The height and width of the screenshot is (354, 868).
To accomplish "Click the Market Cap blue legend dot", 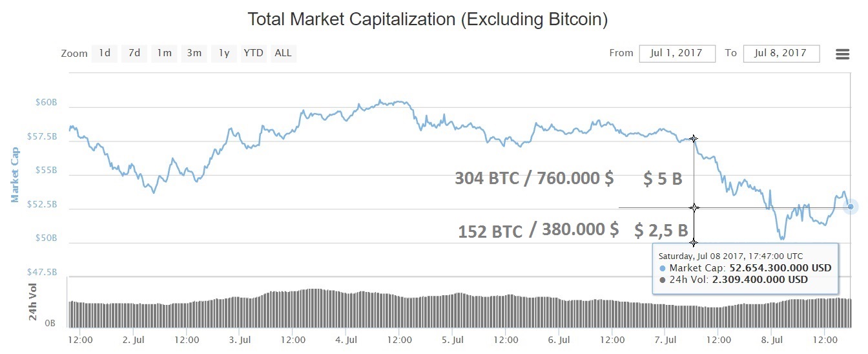I will [663, 268].
